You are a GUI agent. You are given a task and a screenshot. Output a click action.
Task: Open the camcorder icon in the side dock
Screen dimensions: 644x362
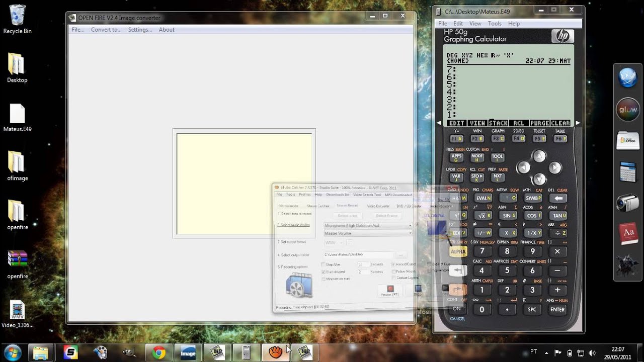(627, 203)
